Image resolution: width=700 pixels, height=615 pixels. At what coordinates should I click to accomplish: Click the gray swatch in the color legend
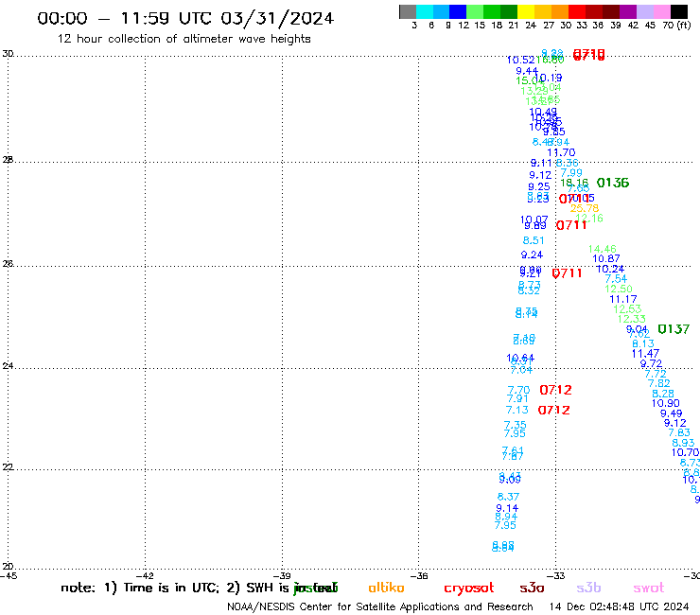click(408, 11)
